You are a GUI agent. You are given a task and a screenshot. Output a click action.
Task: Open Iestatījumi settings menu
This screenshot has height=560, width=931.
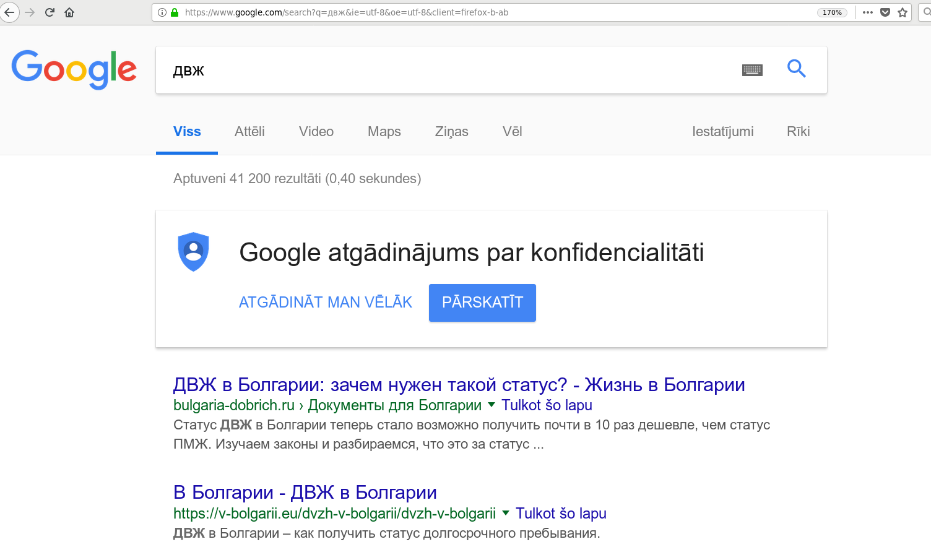[x=723, y=132]
